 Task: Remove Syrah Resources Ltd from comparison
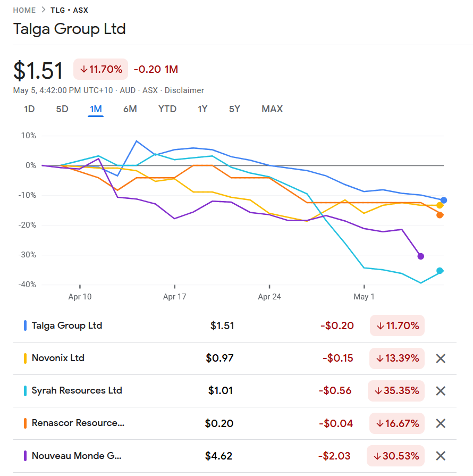click(x=440, y=391)
